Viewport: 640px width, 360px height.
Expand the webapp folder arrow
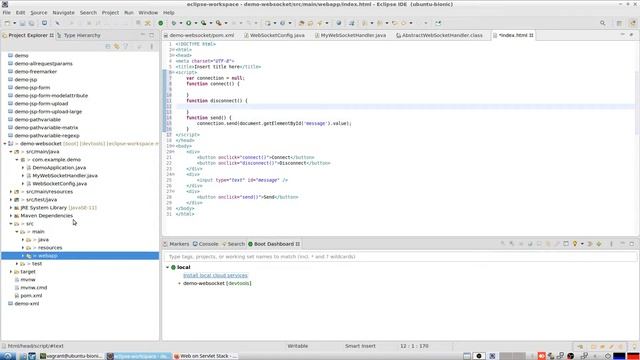[x=23, y=256]
